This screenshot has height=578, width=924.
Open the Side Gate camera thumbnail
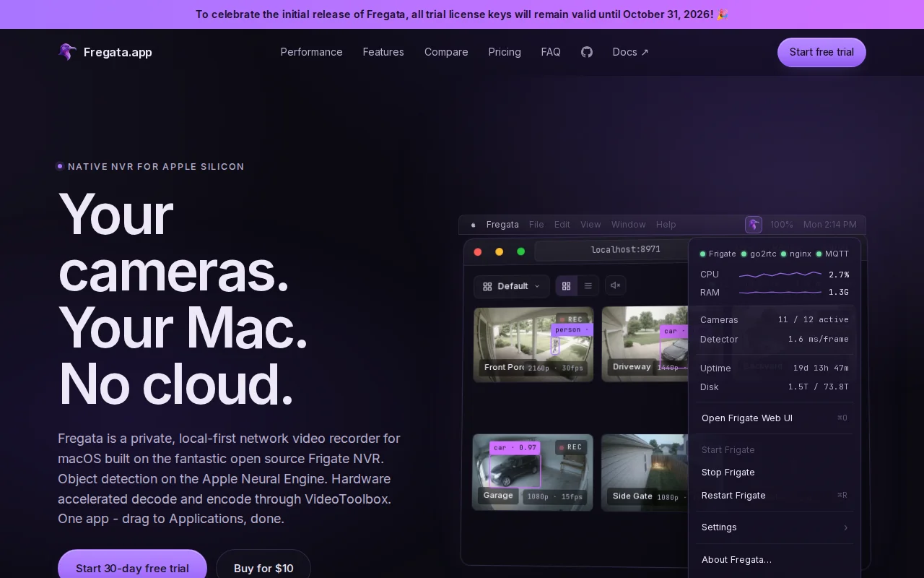click(645, 473)
